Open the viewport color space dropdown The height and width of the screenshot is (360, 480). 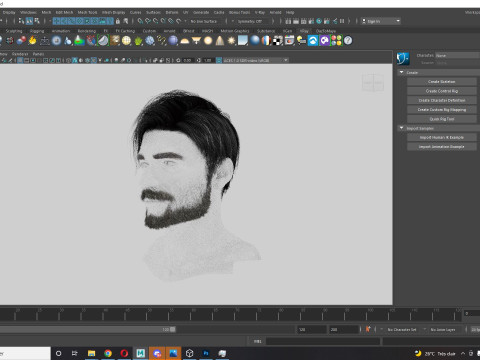[x=256, y=60]
